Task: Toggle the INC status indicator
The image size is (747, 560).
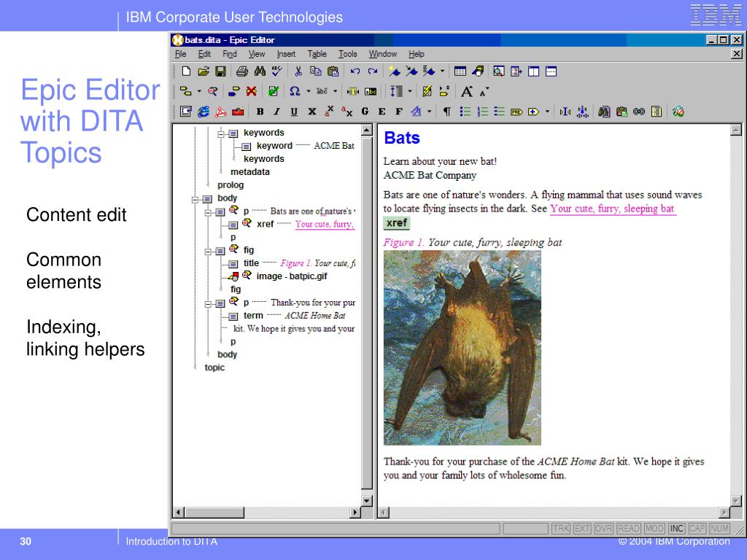Action: (x=676, y=529)
